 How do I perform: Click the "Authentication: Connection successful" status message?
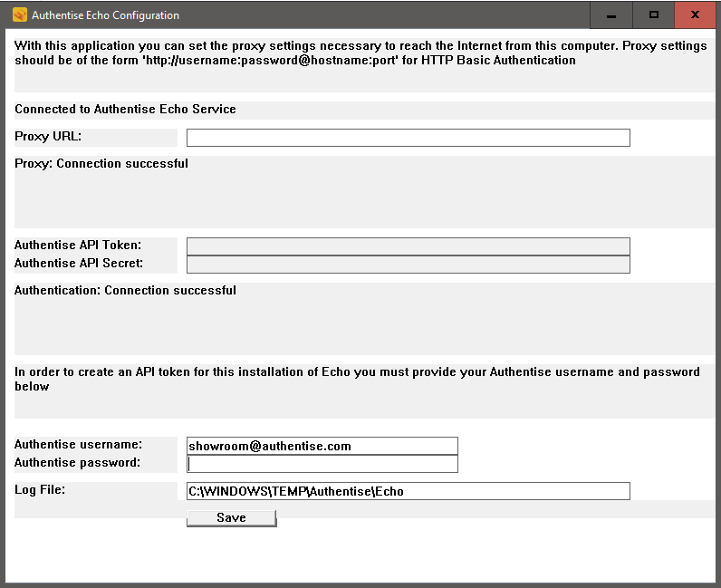[x=125, y=291]
